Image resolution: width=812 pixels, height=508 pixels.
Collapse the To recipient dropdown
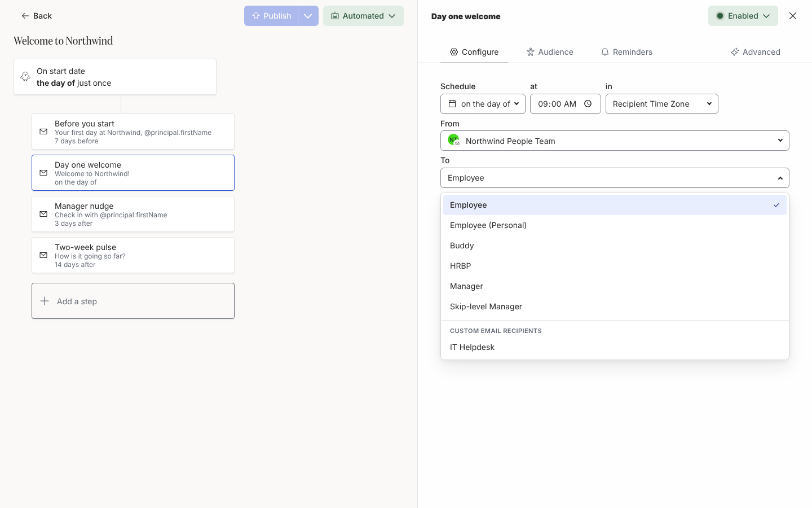tap(615, 178)
